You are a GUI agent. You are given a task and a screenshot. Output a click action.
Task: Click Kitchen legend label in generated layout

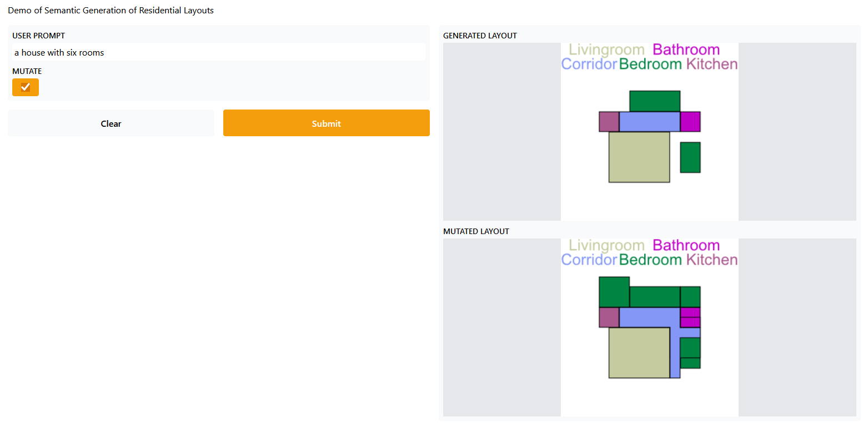point(712,64)
